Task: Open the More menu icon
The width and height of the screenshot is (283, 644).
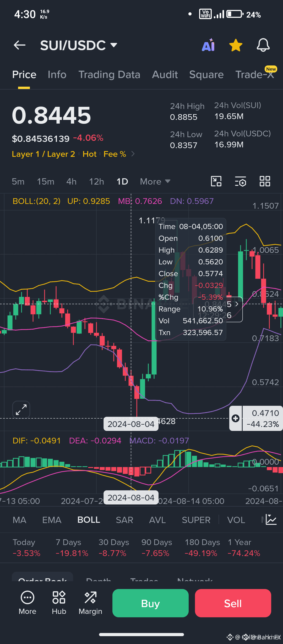Action: [27, 603]
